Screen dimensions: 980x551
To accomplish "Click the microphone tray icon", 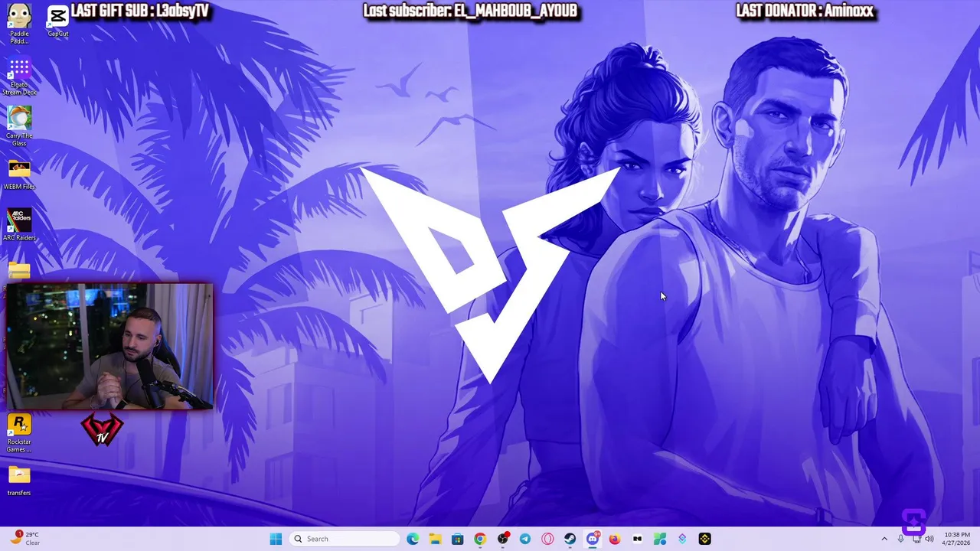I will pos(901,539).
